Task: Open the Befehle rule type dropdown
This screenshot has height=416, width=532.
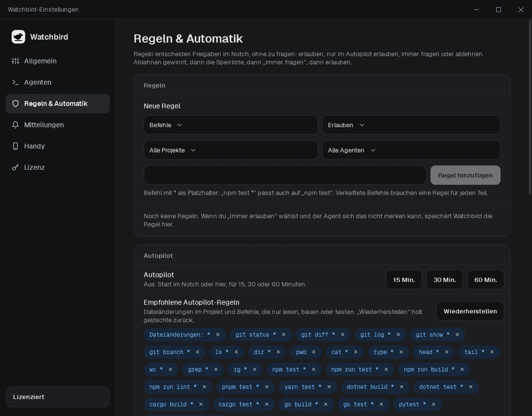Action: [x=231, y=125]
